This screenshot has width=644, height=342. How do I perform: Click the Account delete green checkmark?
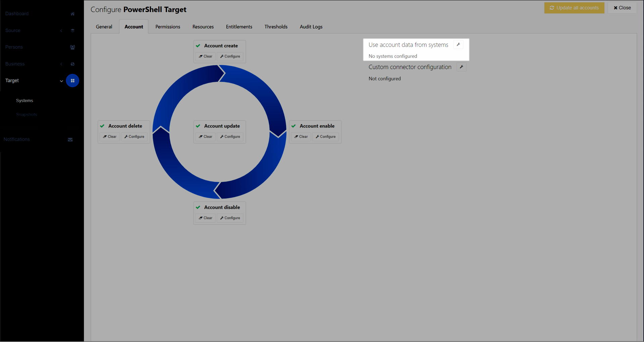(102, 126)
